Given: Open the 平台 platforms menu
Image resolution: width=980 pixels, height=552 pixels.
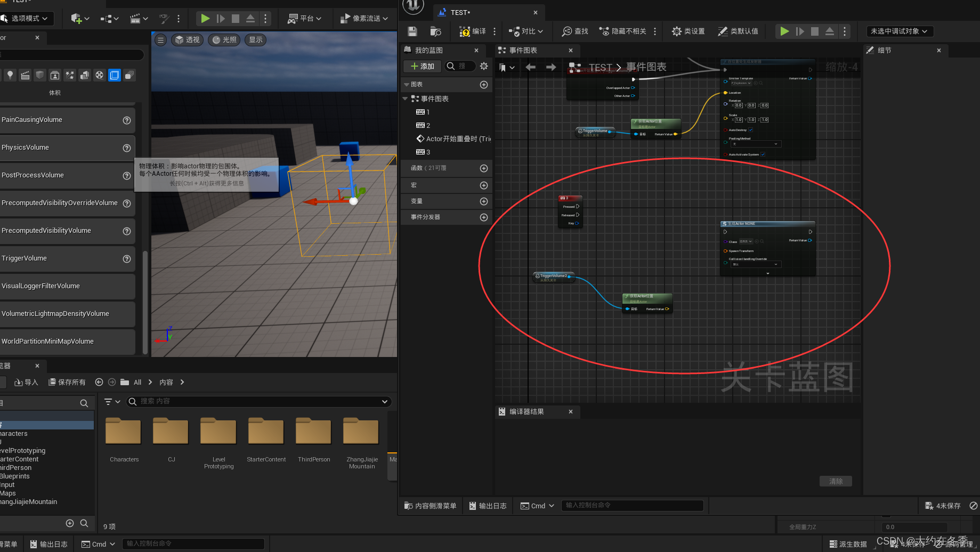Looking at the screenshot, I should (x=305, y=19).
